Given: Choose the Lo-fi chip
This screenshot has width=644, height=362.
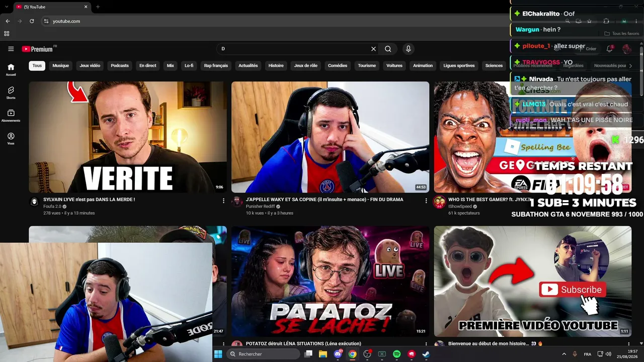Looking at the screenshot, I should click(189, 65).
